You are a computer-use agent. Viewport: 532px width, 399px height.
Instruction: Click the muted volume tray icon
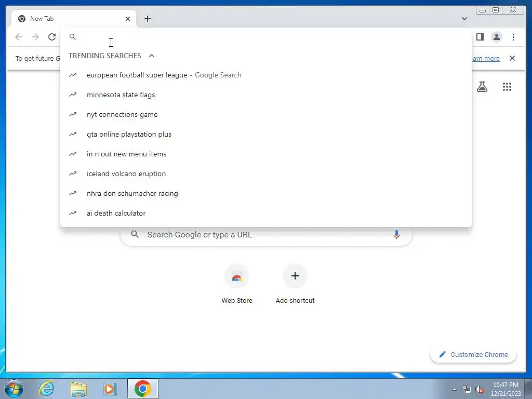(480, 389)
